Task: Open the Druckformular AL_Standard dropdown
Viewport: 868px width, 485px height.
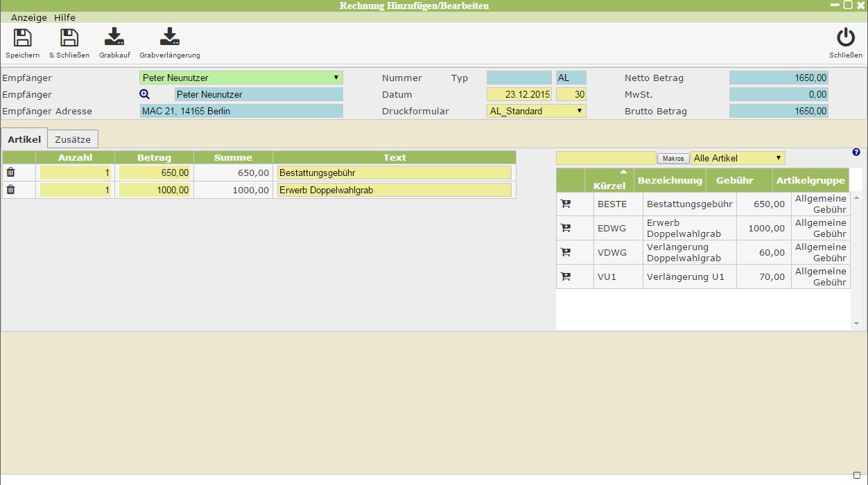Action: [x=579, y=111]
